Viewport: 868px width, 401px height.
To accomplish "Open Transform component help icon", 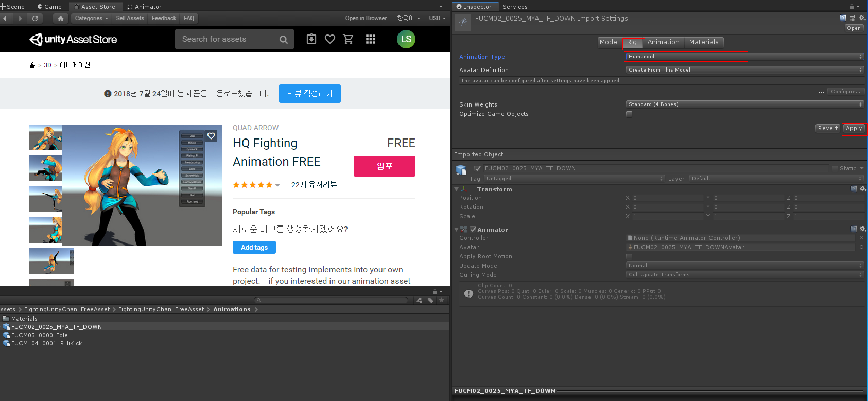I will (854, 189).
